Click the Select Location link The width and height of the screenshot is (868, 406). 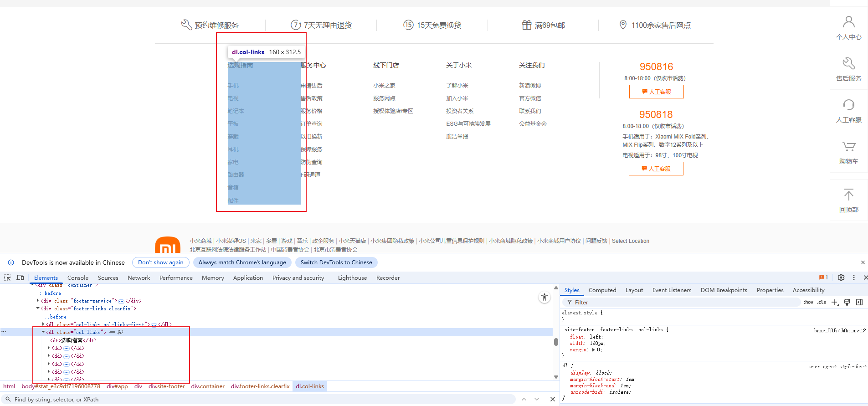631,241
